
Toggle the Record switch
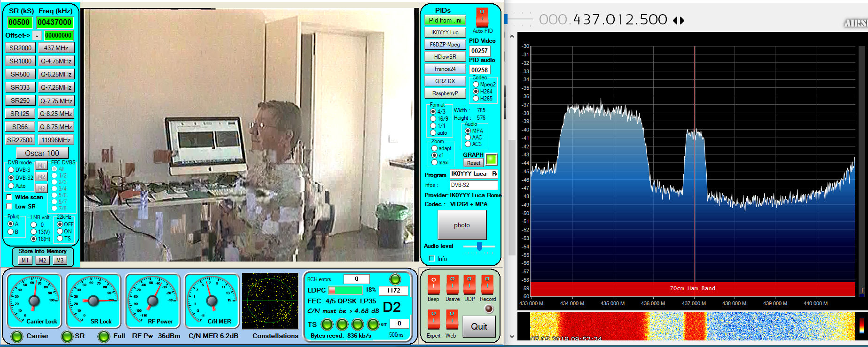(487, 285)
